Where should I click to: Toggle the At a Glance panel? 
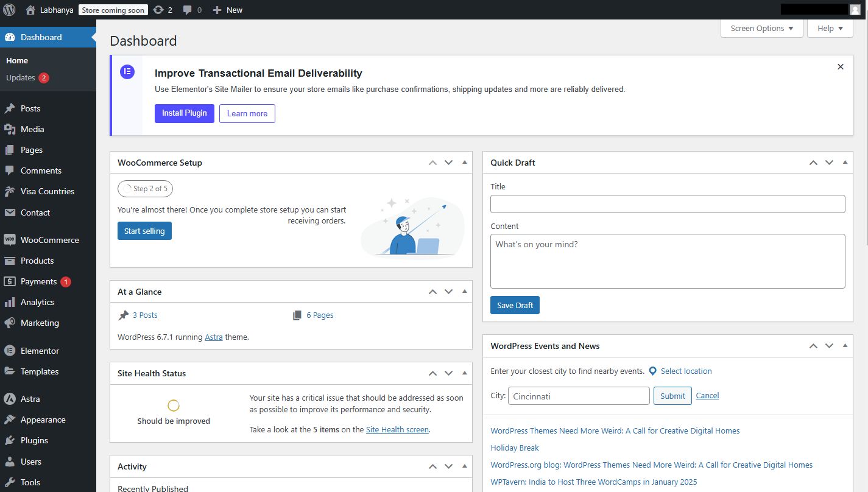[x=465, y=292]
